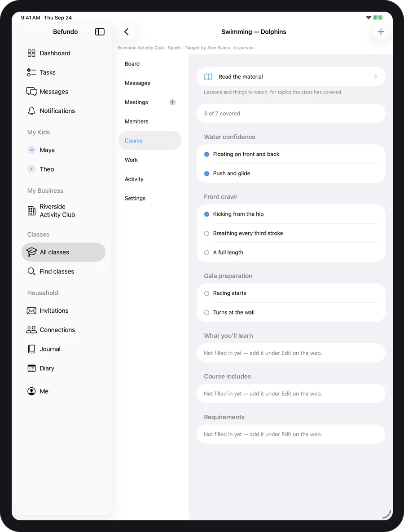Open Messages speech bubbles icon in sidebar

click(31, 92)
